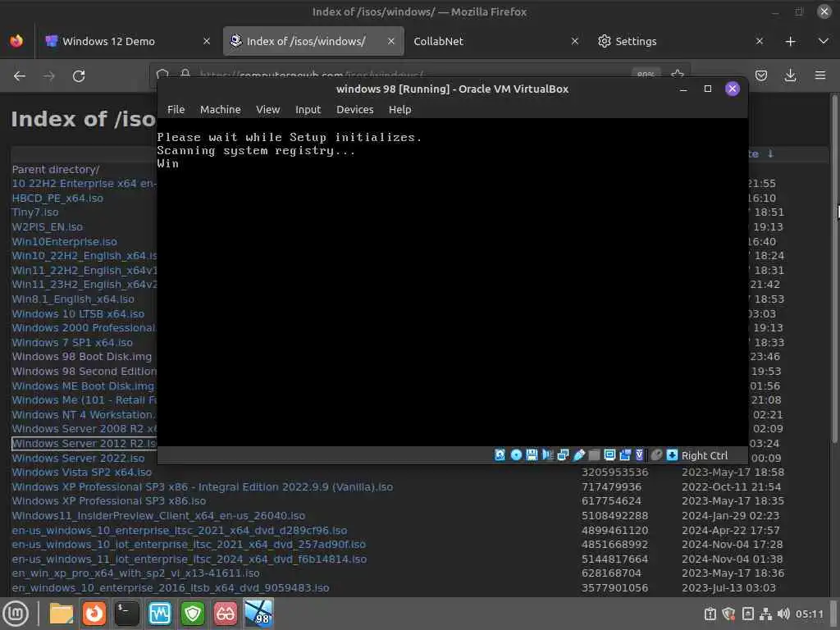
Task: Click the keyboard capture arrow icon beside Right Ctrl
Action: click(x=672, y=454)
